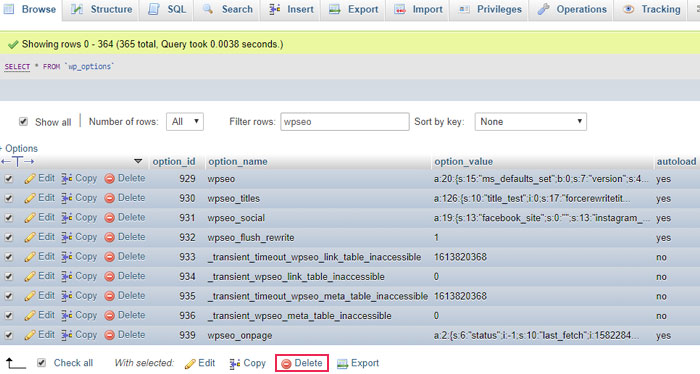
Task: Open the Sort by key dropdown
Action: point(530,121)
